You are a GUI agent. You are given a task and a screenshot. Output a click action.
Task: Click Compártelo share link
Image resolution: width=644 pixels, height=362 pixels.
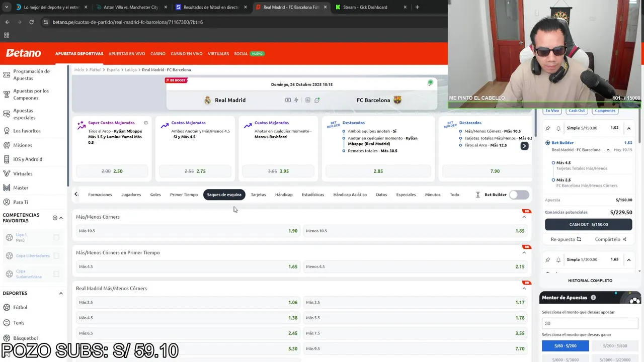[611, 239]
